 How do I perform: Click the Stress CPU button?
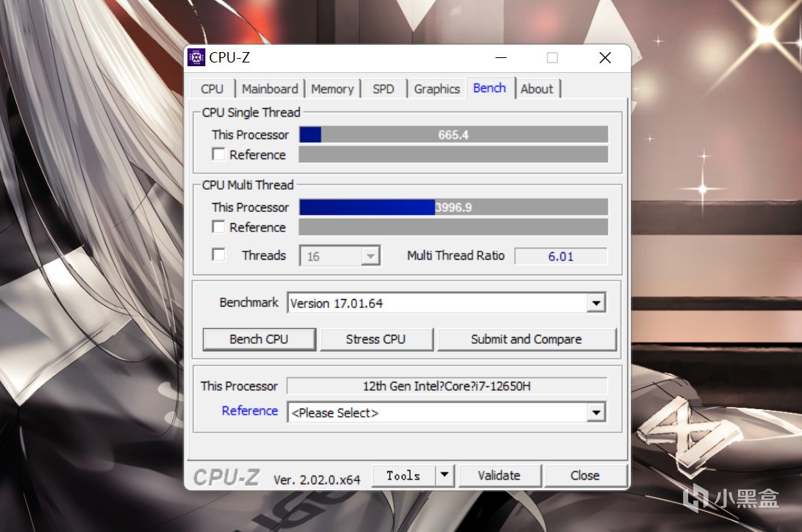(376, 339)
